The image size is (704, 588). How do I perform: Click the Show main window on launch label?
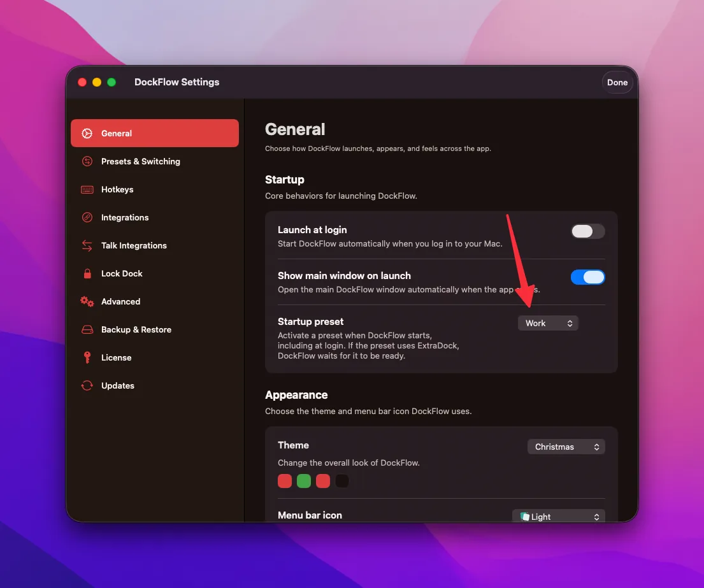click(x=345, y=276)
